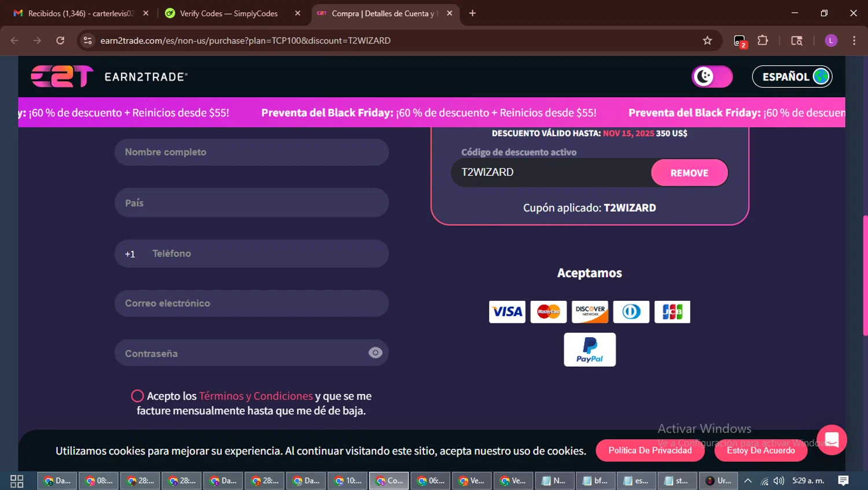868x490 pixels.
Task: Open the +1 phone country code selector
Action: (x=130, y=254)
